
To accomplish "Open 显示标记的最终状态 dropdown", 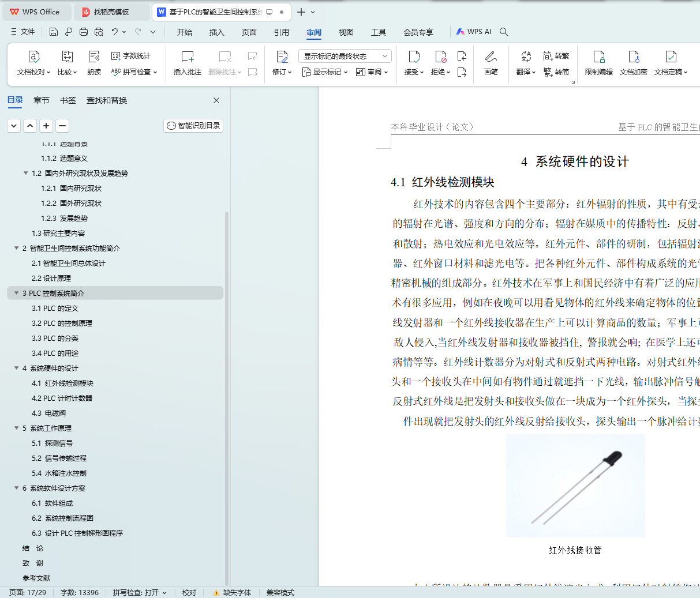I will tap(345, 56).
